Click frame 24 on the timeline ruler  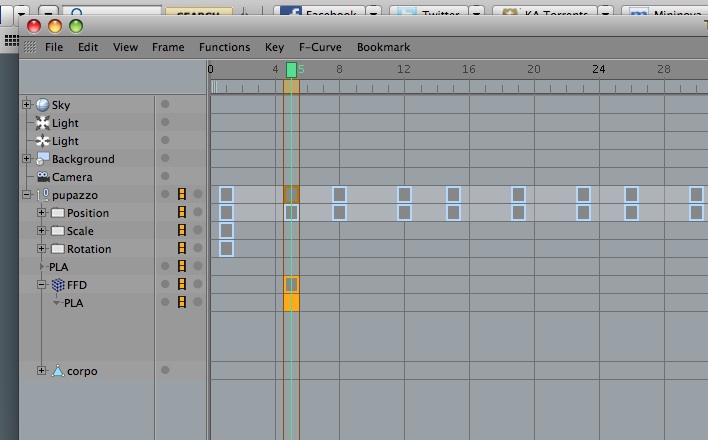click(599, 69)
